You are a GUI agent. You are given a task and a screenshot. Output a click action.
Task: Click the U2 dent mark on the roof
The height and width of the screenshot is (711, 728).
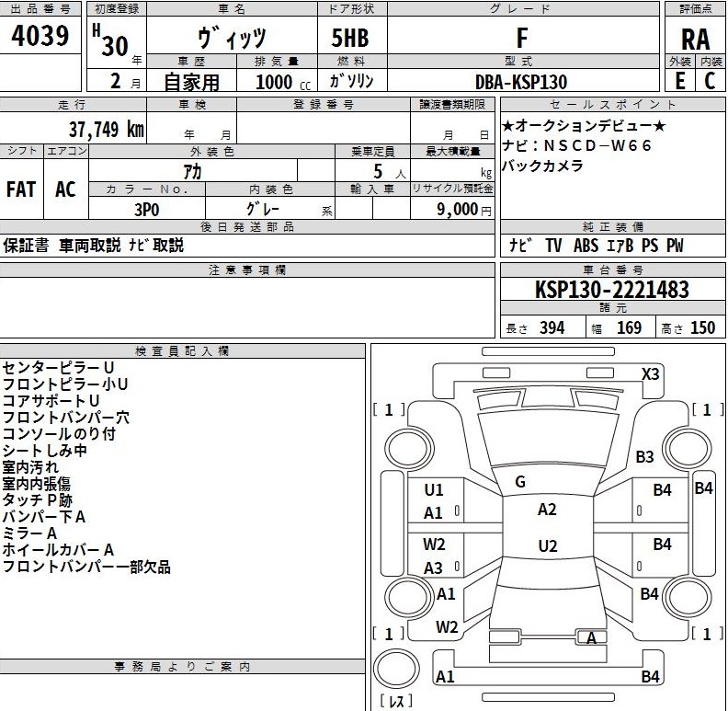coord(547,546)
